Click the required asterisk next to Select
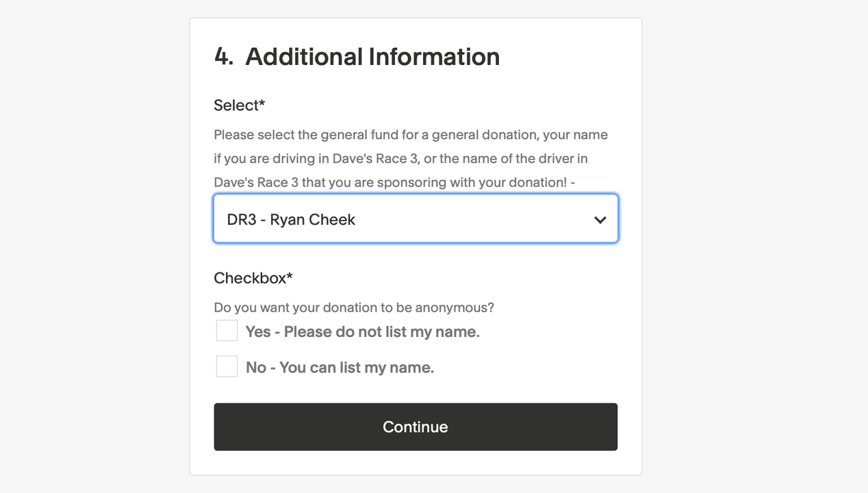Screen dimensions: 868x493 coord(261,103)
